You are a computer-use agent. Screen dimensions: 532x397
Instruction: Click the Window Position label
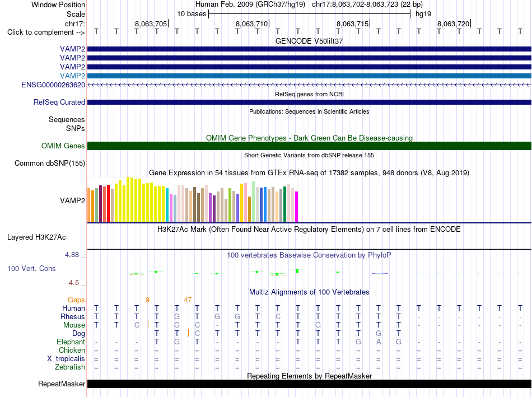(58, 4)
